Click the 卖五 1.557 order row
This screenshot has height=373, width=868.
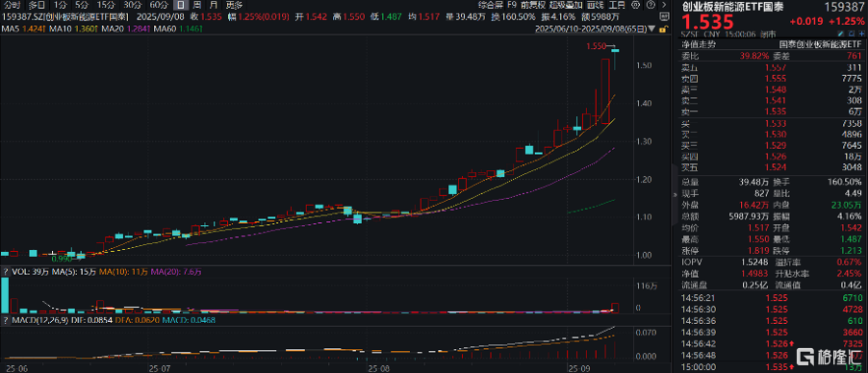pos(772,67)
